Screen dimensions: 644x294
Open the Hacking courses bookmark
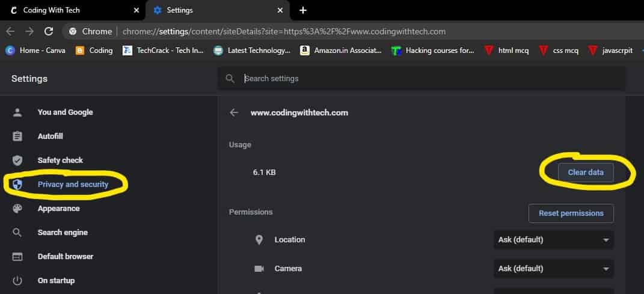(433, 51)
